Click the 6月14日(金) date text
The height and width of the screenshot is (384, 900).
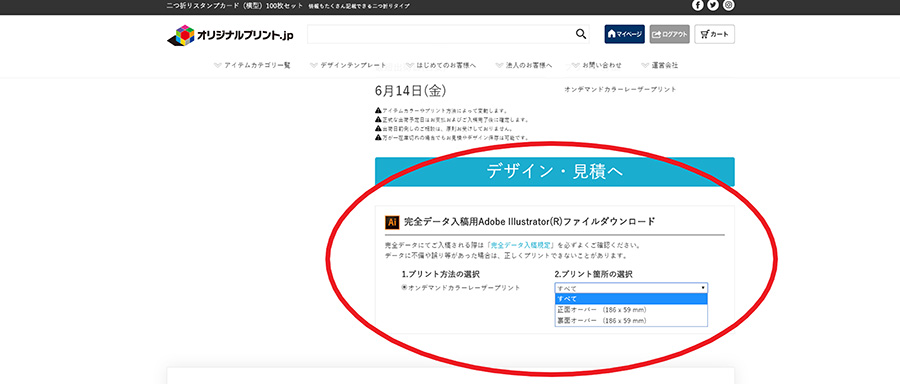410,91
